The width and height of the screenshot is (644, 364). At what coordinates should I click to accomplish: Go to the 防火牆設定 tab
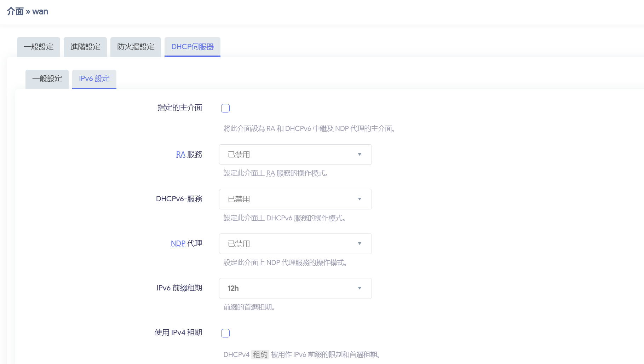(136, 47)
